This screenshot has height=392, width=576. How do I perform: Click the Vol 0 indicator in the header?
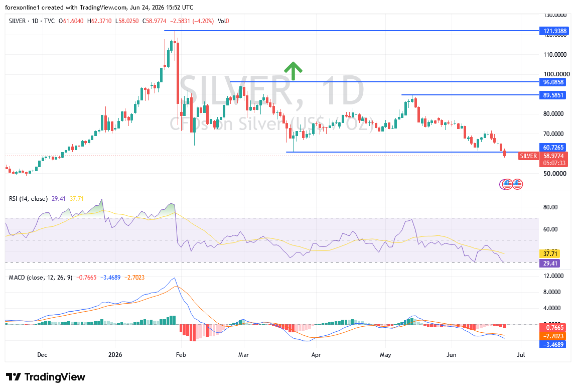click(223, 21)
